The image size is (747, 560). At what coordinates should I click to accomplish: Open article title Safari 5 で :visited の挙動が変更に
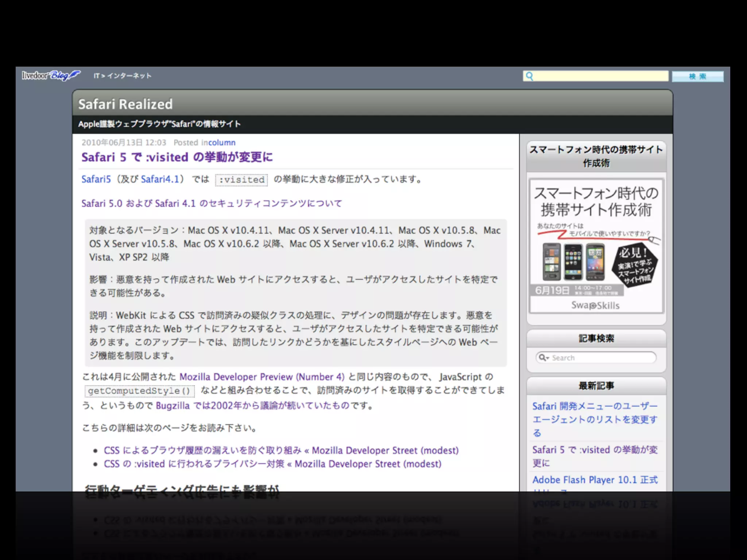coord(177,157)
